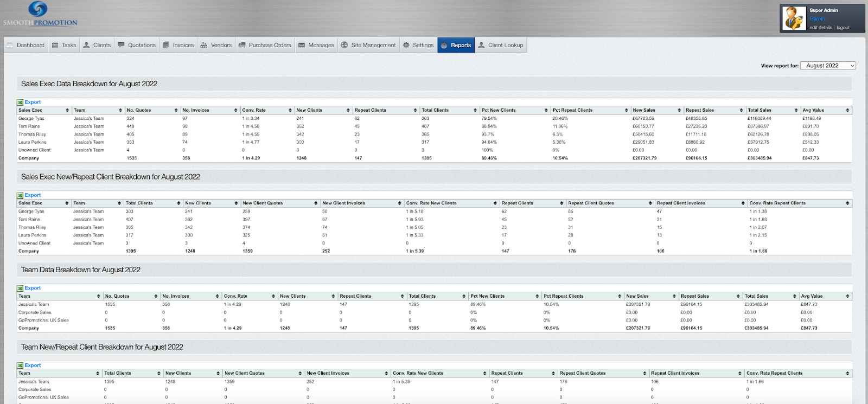Click the Messages envelope icon
Screen dimensions: 868x404
[302, 45]
